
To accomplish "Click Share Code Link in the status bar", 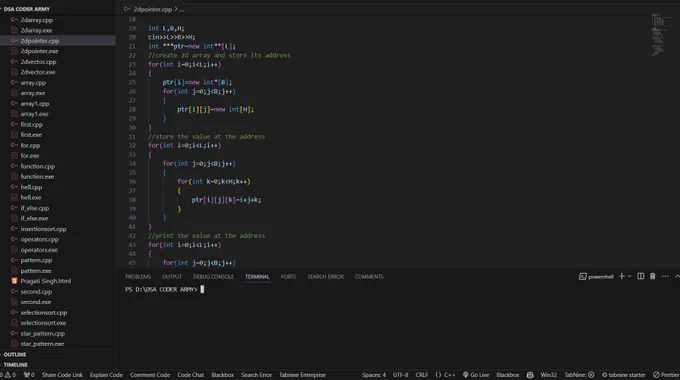I will click(x=62, y=375).
